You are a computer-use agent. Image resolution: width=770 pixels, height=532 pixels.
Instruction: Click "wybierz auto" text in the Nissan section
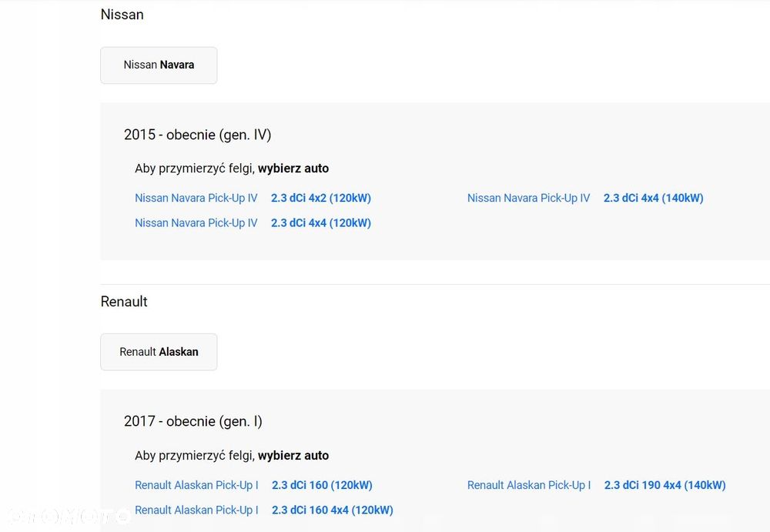pyautogui.click(x=293, y=168)
